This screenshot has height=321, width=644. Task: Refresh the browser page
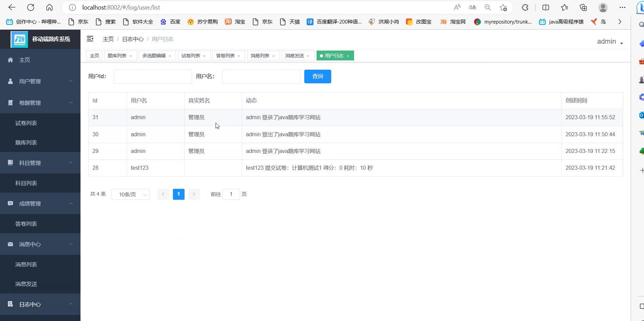tap(31, 7)
